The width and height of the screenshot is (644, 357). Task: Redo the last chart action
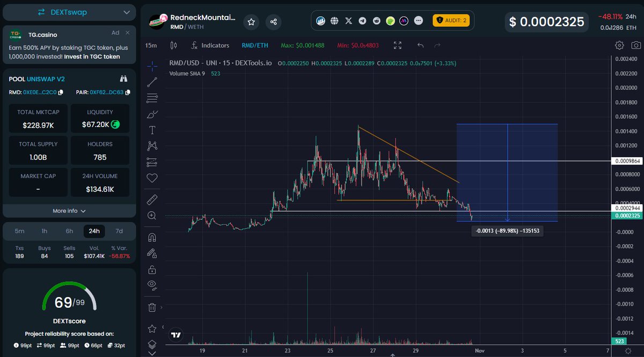click(437, 46)
